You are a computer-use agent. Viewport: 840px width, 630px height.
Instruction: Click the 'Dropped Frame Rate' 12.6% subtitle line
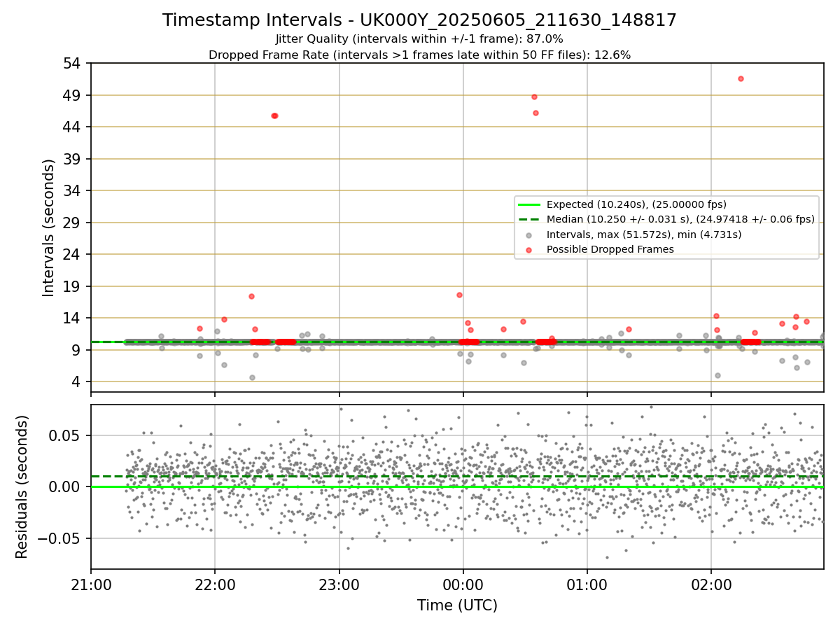point(419,55)
